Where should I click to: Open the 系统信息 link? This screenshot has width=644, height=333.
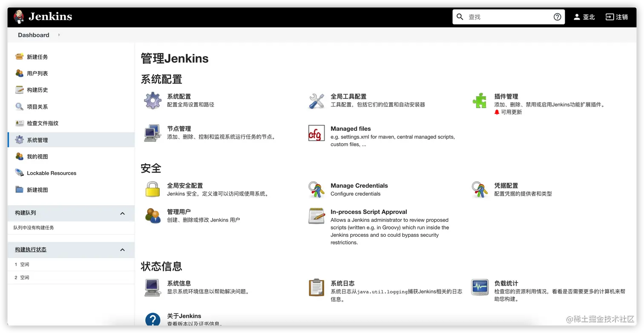pyautogui.click(x=179, y=283)
